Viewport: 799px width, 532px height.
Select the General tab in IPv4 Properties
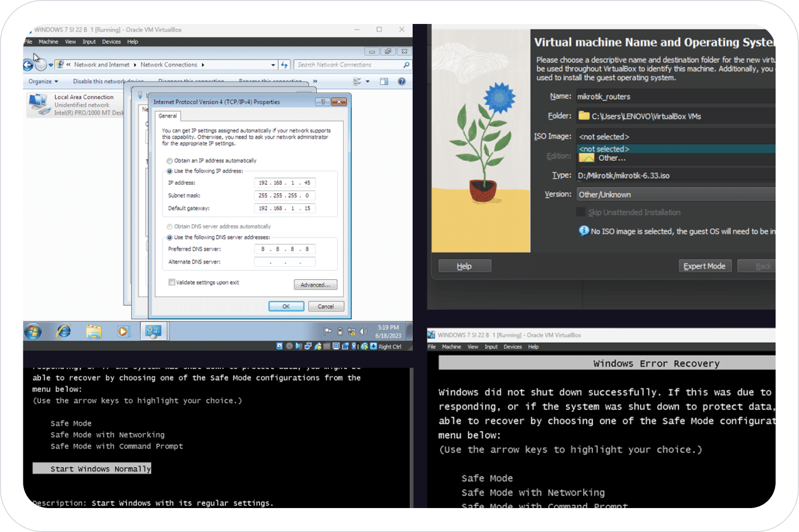[x=168, y=116]
